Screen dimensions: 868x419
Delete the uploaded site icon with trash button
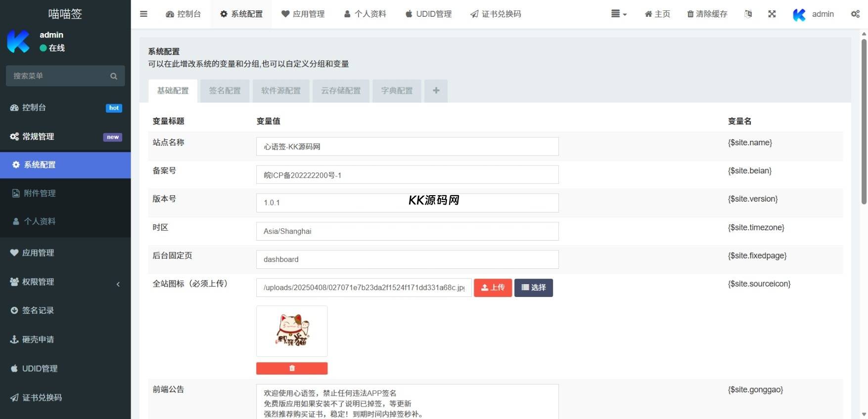pos(292,368)
